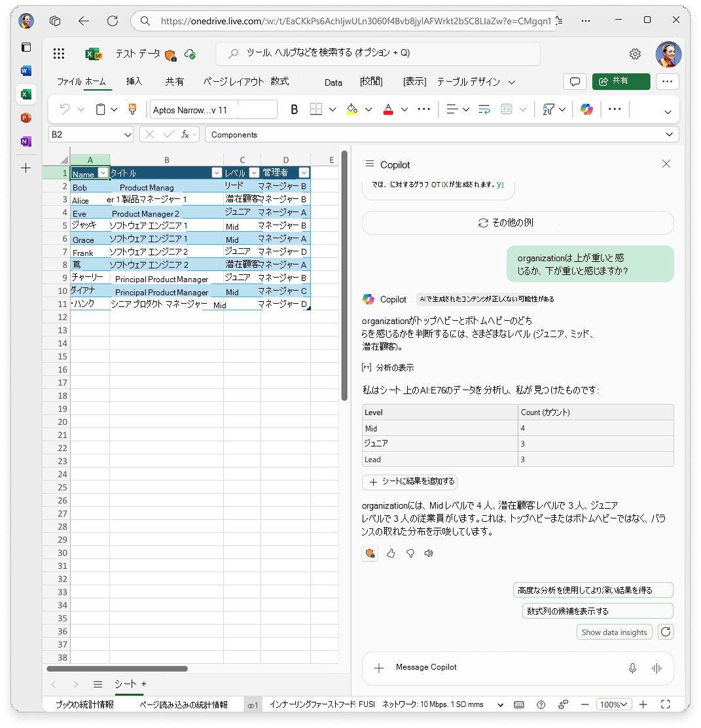Click the green 共有 share button

[620, 81]
